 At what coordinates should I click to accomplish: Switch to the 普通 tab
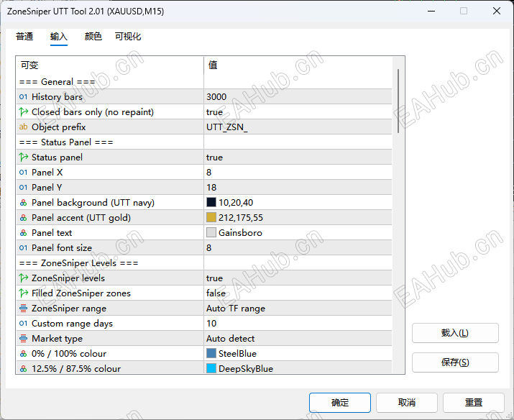point(24,37)
